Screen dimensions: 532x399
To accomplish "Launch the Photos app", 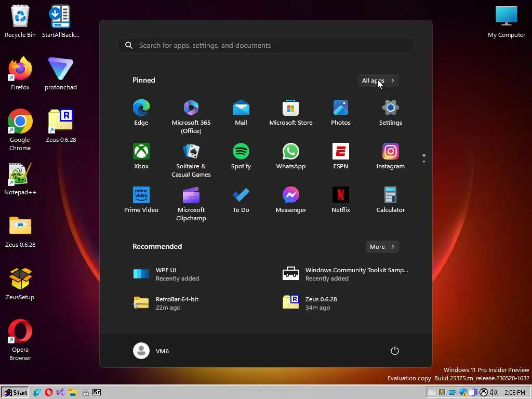I will [x=341, y=113].
